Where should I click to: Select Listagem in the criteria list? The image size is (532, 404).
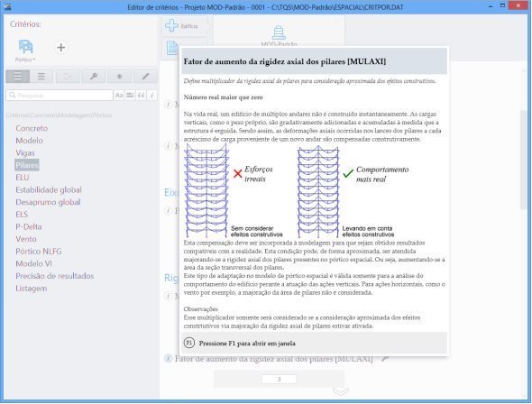point(32,289)
